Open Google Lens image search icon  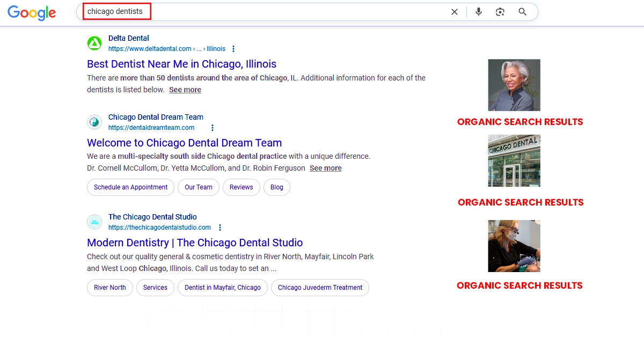[500, 12]
